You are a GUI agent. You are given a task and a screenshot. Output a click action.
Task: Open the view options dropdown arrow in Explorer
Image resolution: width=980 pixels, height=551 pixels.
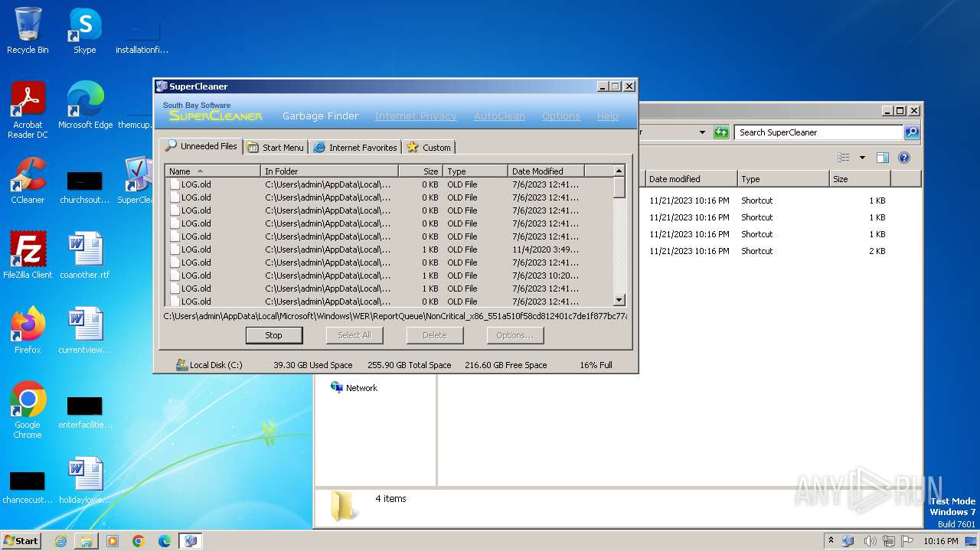pos(862,158)
